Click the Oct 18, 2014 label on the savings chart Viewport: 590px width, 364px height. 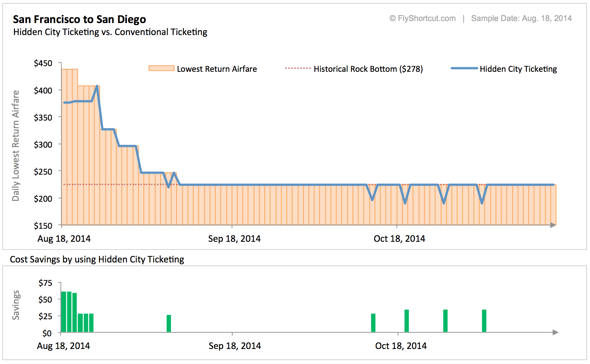coord(401,346)
